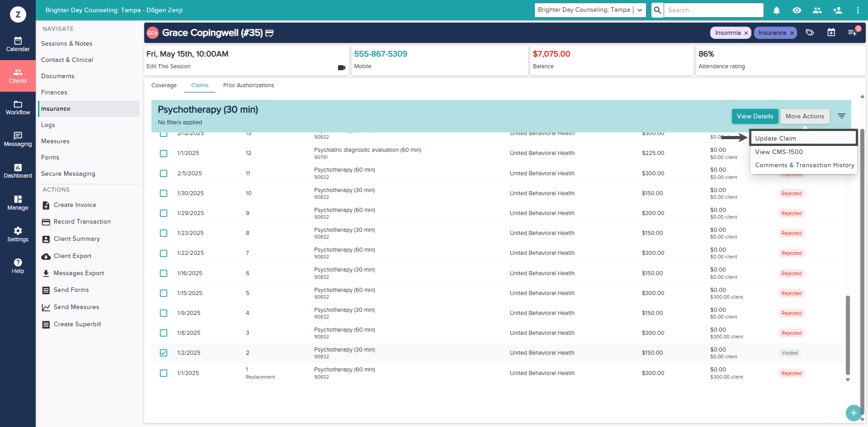Toggle the eye visibility icon in header
The width and height of the screenshot is (868, 427).
pos(797,10)
